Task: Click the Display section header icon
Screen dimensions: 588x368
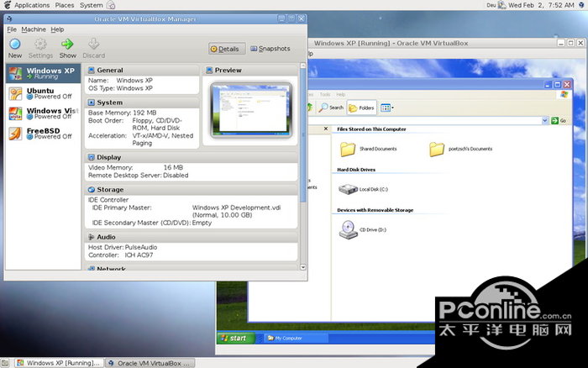Action: tap(91, 157)
